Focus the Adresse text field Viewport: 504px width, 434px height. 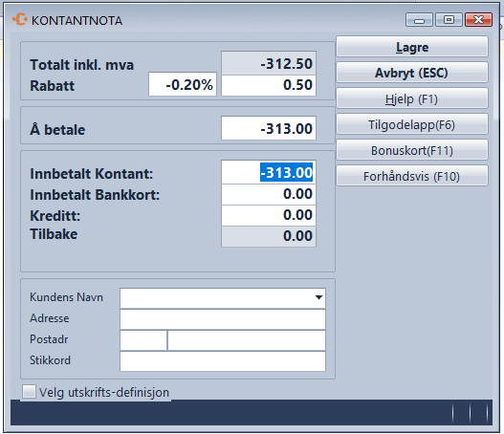pyautogui.click(x=223, y=319)
